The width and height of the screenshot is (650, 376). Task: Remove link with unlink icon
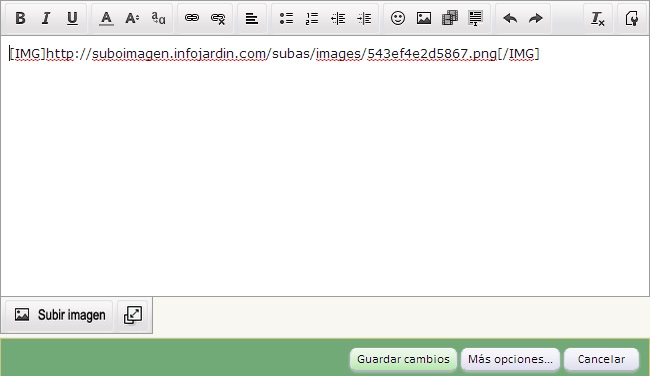pyautogui.click(x=218, y=18)
